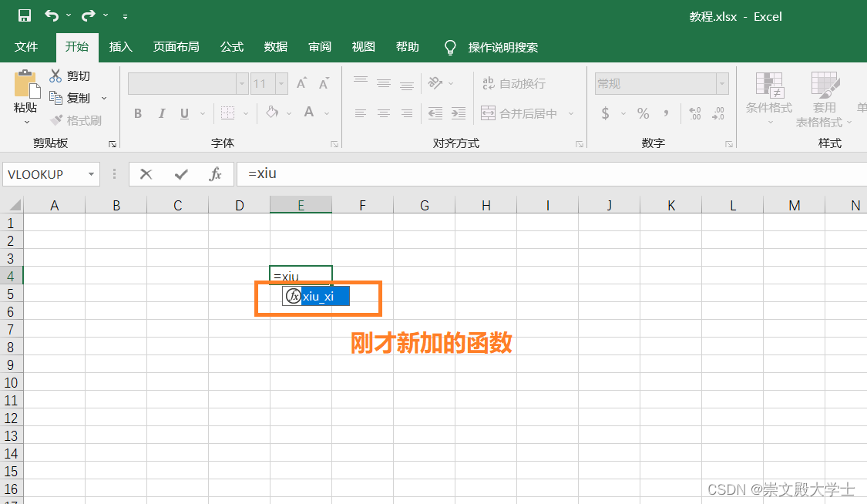Toggle bold formatting

137,113
